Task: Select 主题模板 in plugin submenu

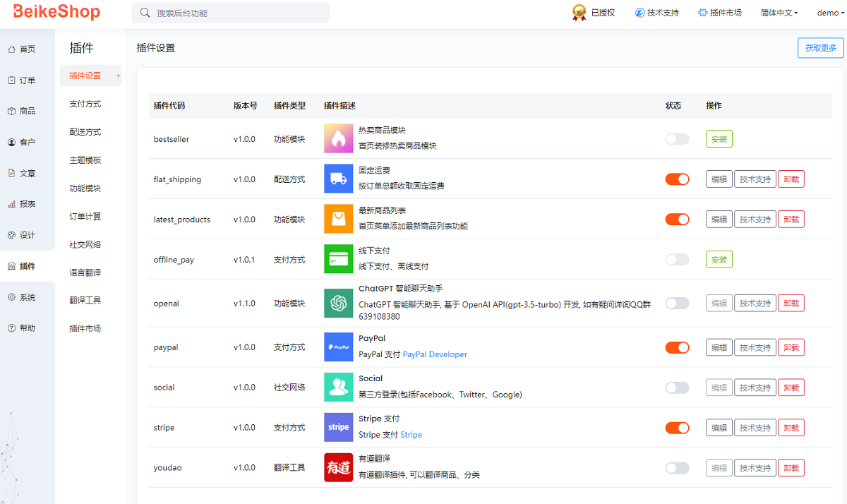Action: 85,160
